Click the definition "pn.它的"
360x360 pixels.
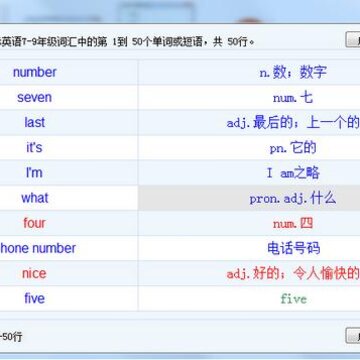pyautogui.click(x=293, y=148)
